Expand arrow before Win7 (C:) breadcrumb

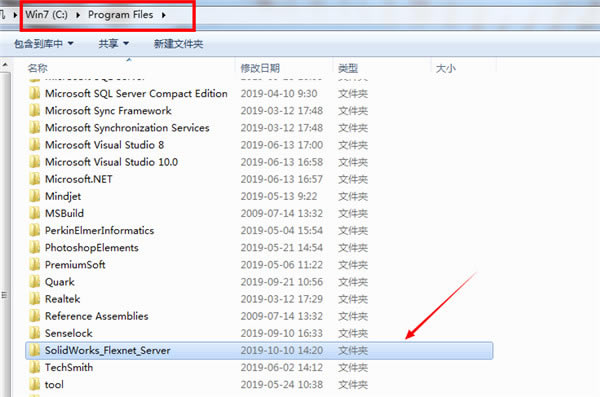tap(15, 15)
